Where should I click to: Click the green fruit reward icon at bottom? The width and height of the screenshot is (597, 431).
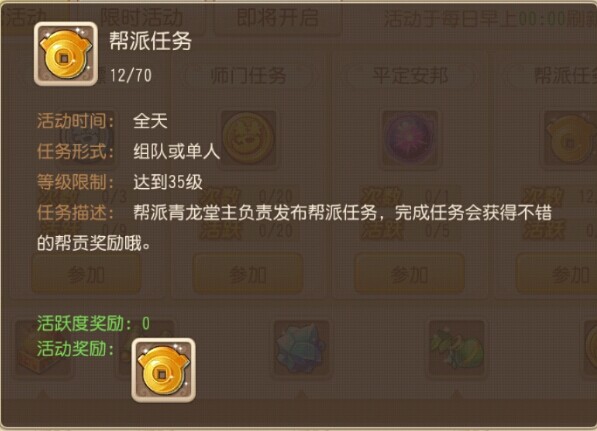point(457,348)
